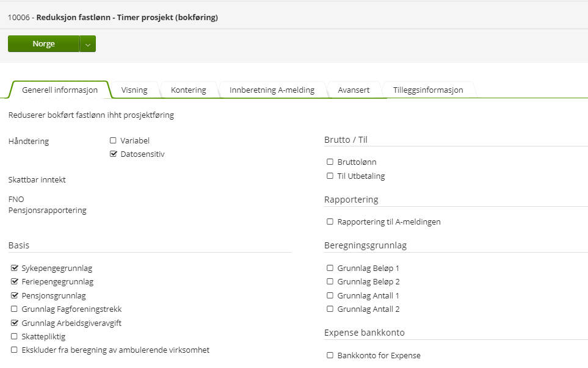Image resolution: width=588 pixels, height=368 pixels.
Task: Open the dropdown arrow beside Norge
Action: tap(88, 44)
